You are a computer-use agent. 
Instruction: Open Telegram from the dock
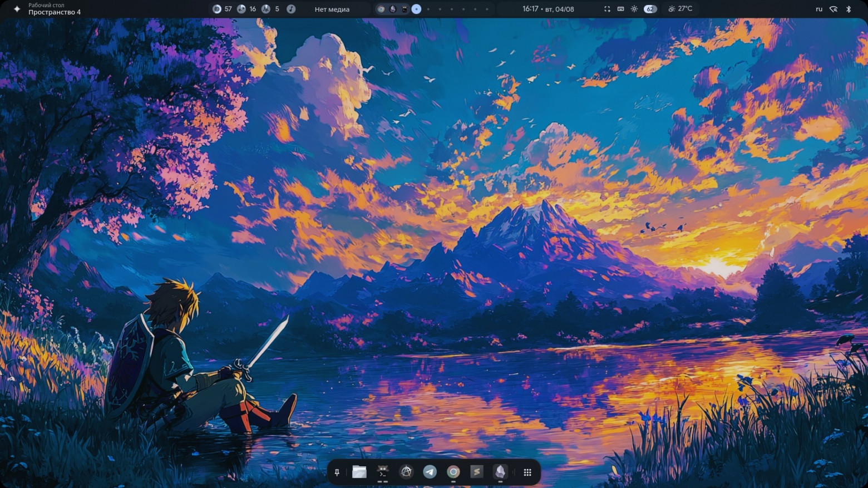430,472
